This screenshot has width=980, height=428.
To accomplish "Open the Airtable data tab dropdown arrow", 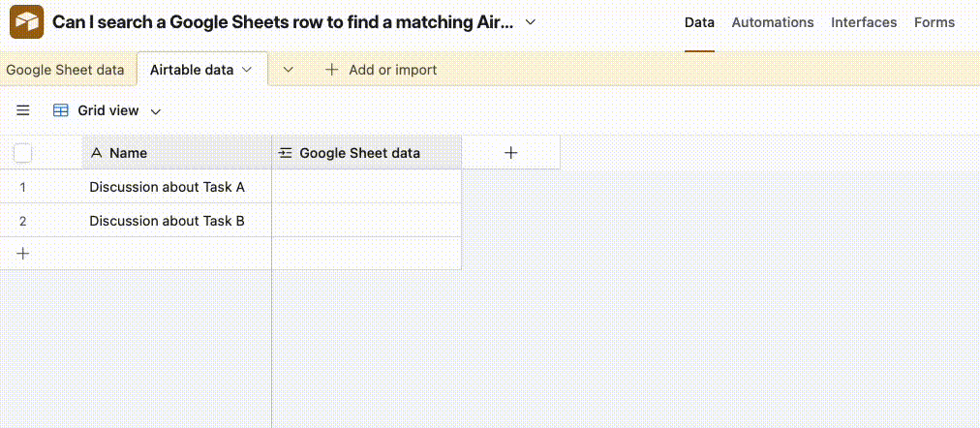I will click(247, 70).
